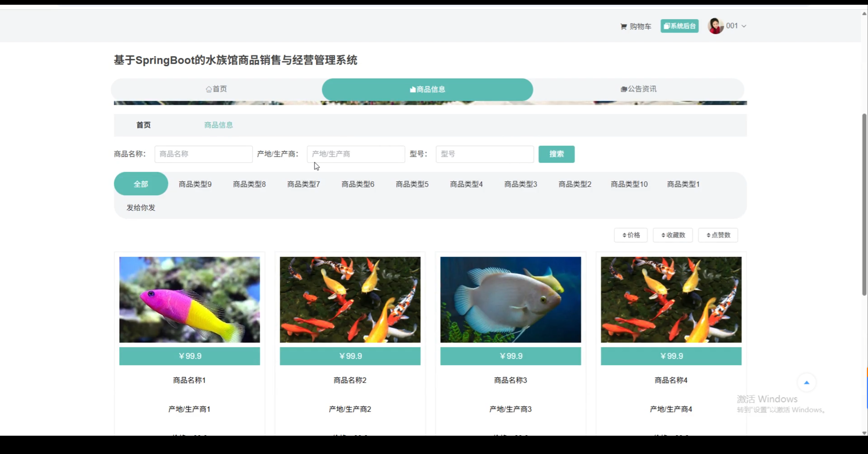This screenshot has width=868, height=454.
Task: Click the back-to-top arrow button
Action: click(806, 383)
